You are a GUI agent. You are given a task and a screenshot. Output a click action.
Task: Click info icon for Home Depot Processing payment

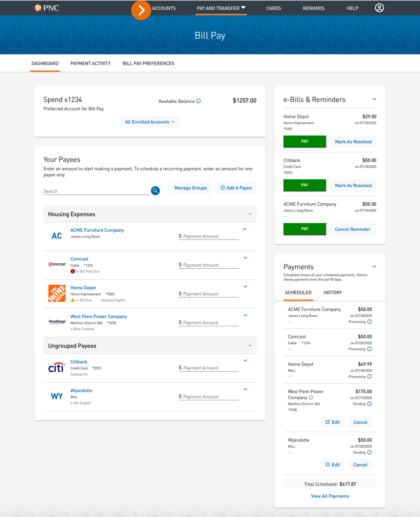tap(369, 377)
